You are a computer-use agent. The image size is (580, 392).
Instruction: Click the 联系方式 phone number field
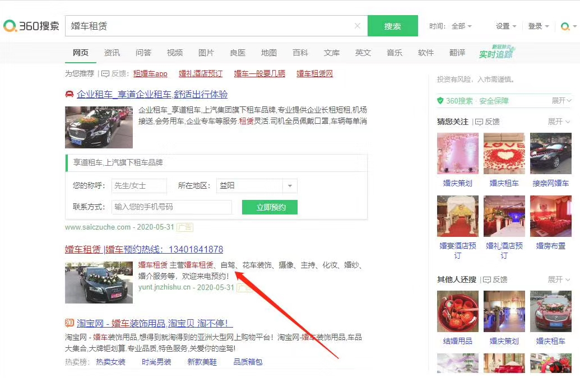tap(171, 207)
